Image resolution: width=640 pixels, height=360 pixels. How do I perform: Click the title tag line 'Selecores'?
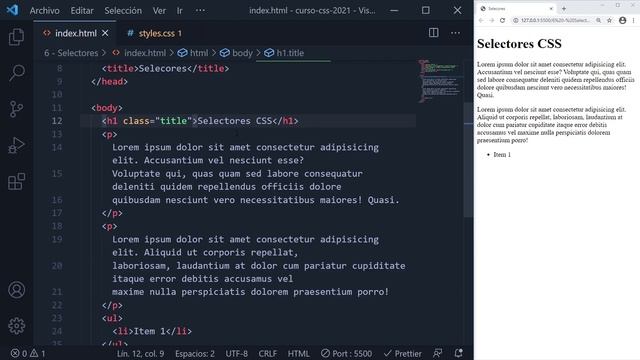pyautogui.click(x=165, y=69)
